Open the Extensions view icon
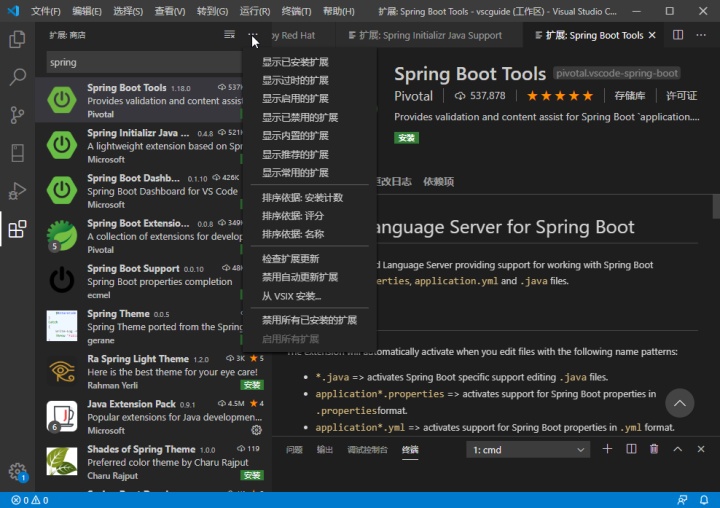Screen dimensions: 720x508 coord(17,229)
